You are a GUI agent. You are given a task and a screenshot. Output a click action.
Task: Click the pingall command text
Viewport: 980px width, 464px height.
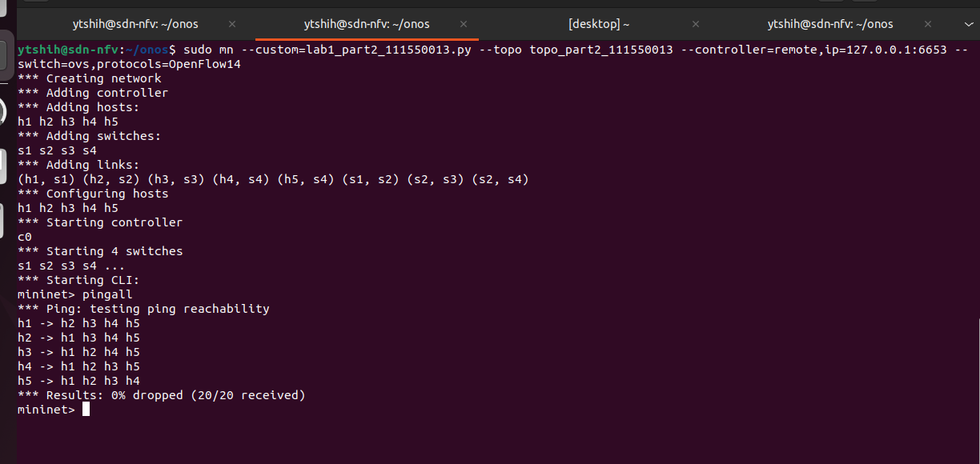(x=107, y=294)
